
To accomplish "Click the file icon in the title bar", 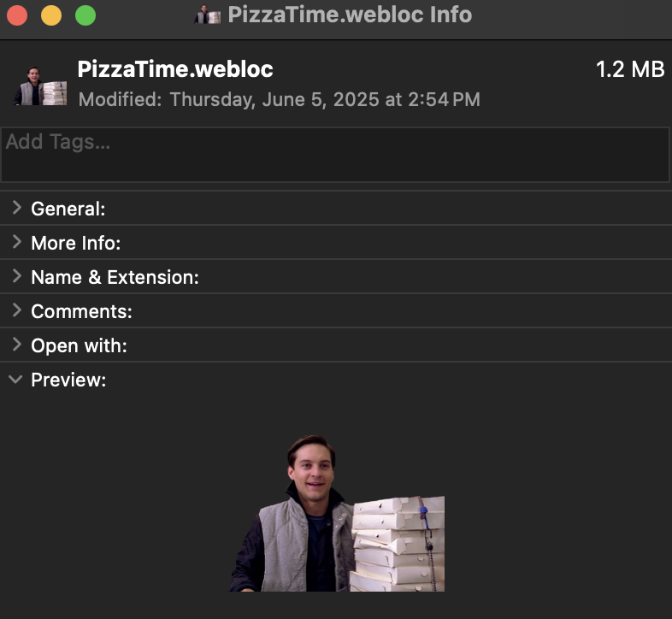I will click(208, 15).
